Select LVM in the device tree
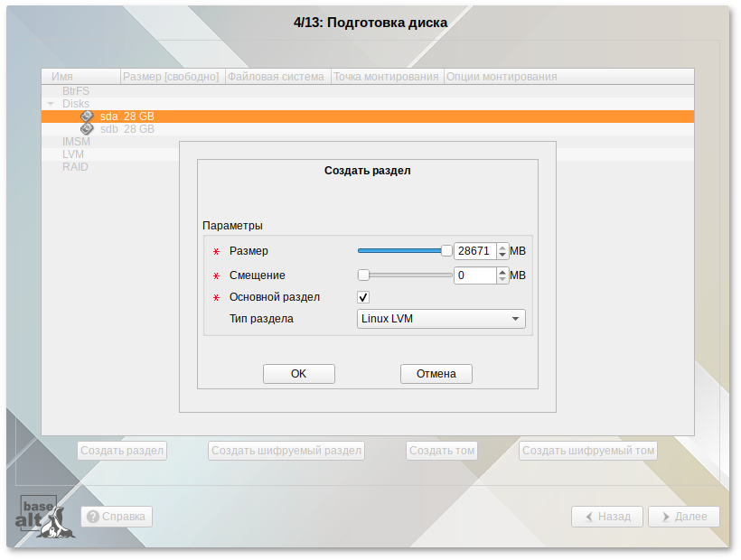 pyautogui.click(x=73, y=154)
